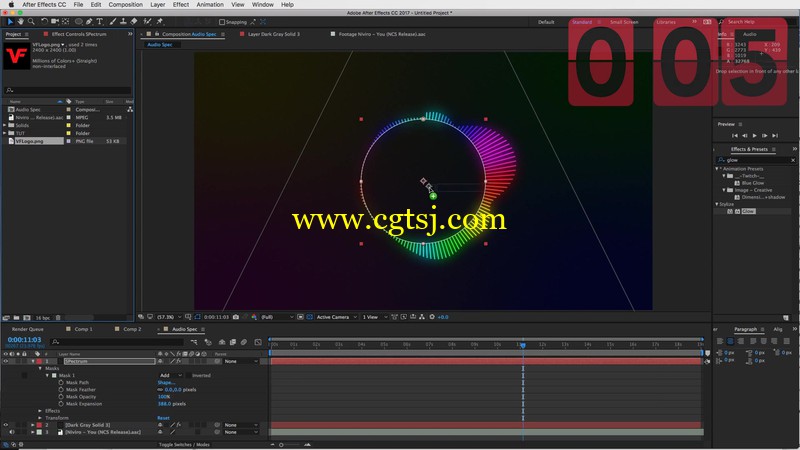Select the Rotation tool
This screenshot has height=450, width=800.
tap(44, 21)
